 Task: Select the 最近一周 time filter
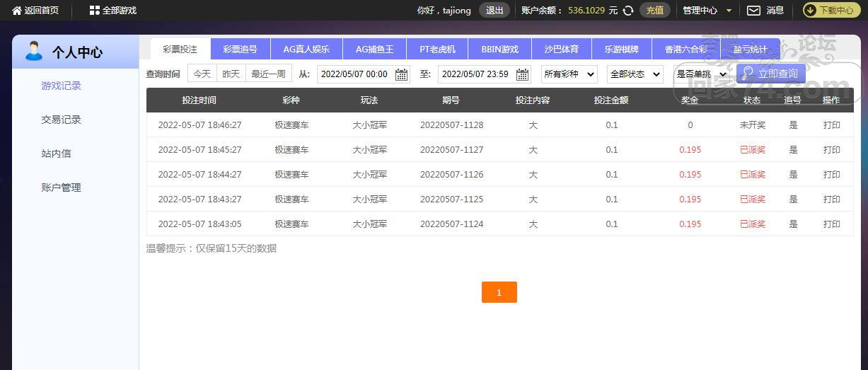(268, 74)
